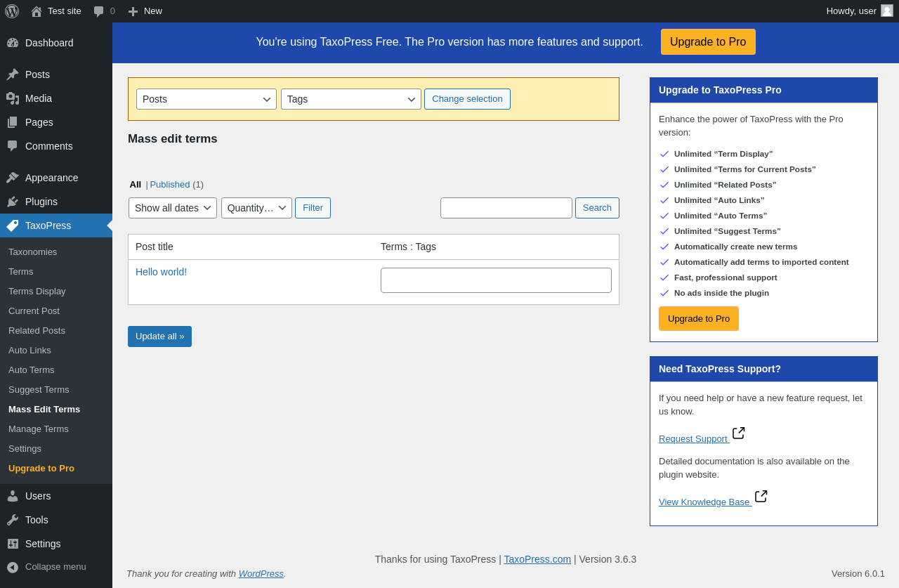899x588 pixels.
Task: Click external link icon beside View Knowledge Base
Action: (761, 496)
